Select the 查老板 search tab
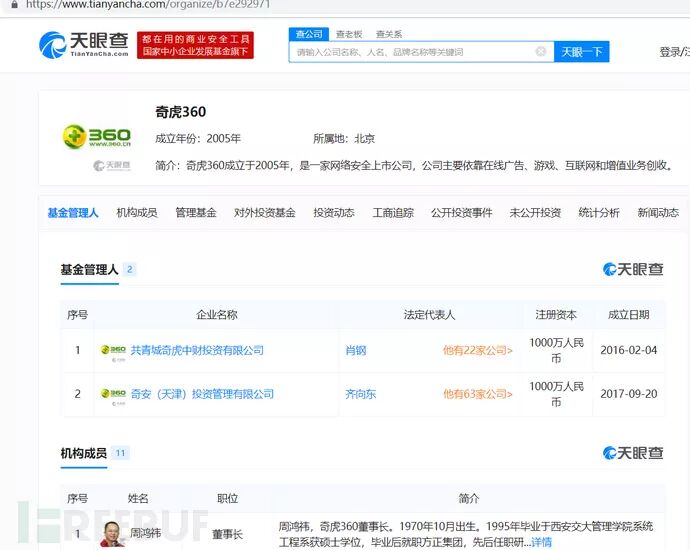The image size is (690, 550). 349,34
